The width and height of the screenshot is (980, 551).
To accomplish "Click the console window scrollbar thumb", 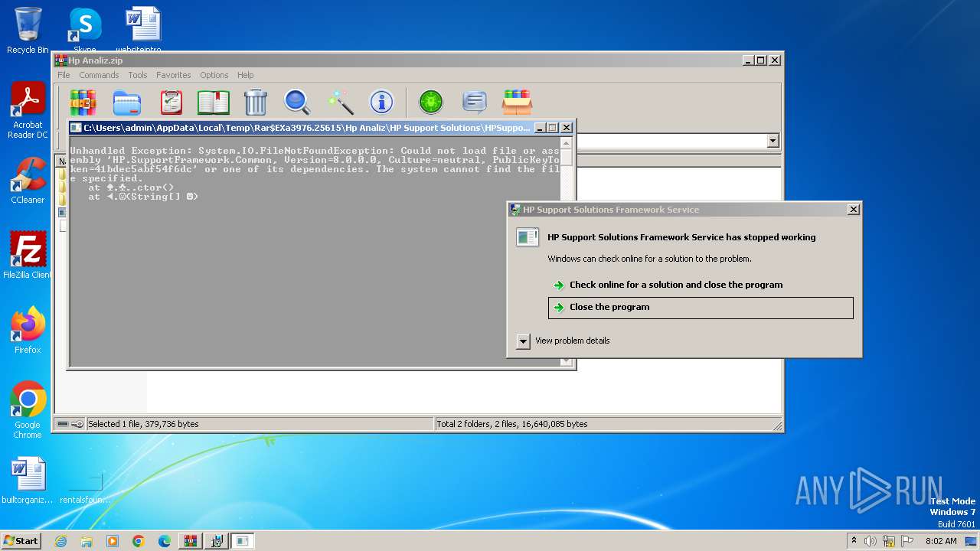I will pyautogui.click(x=567, y=156).
